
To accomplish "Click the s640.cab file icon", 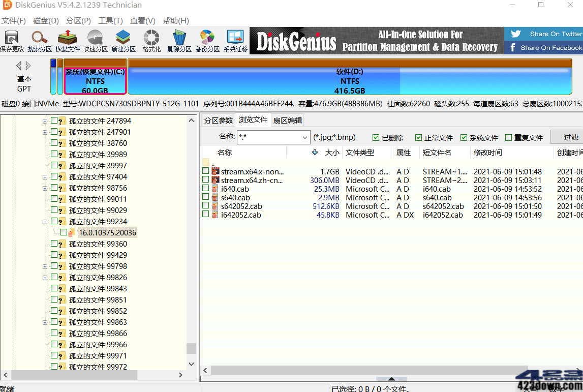I will click(215, 197).
